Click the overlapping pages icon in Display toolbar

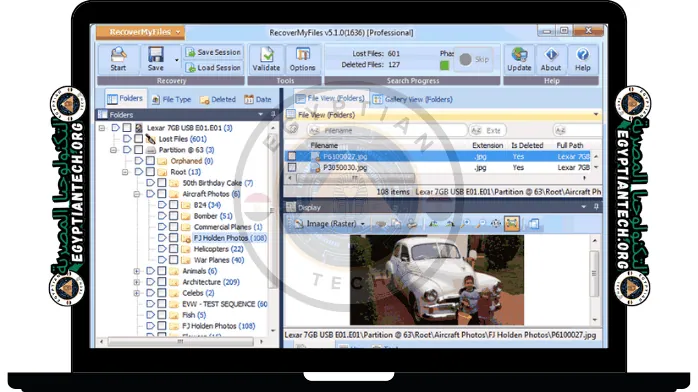pos(533,224)
